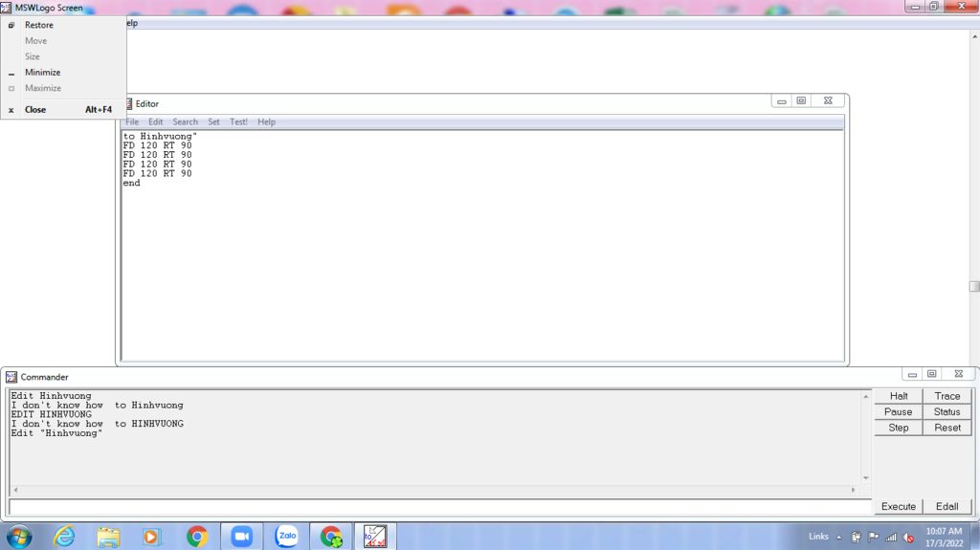Open the Windows Start button
Viewport: 980px width, 550px height.
click(x=19, y=537)
